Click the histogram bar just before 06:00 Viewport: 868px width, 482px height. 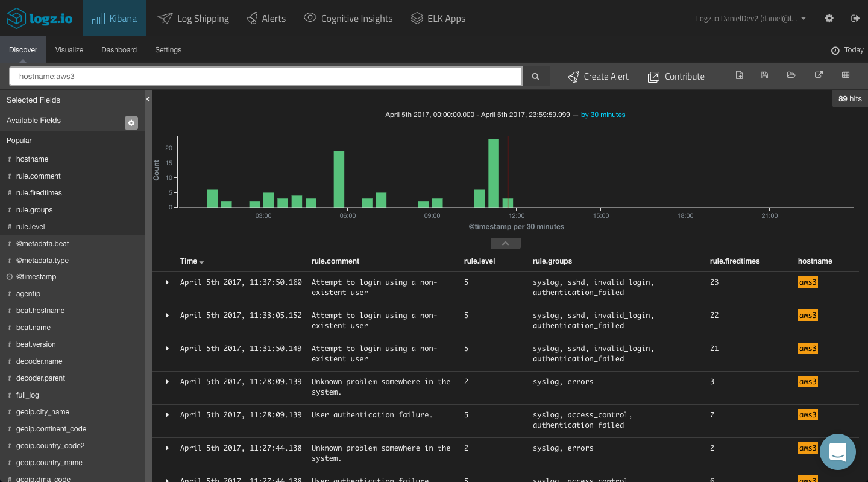click(339, 179)
